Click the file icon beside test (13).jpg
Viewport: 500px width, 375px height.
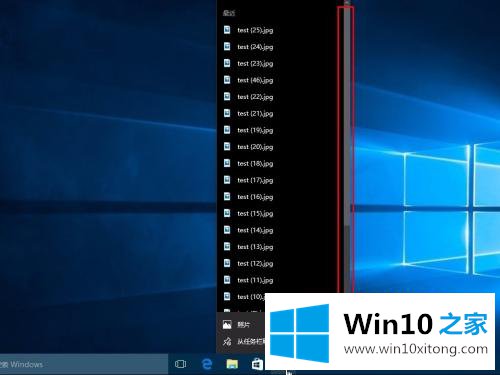(227, 246)
